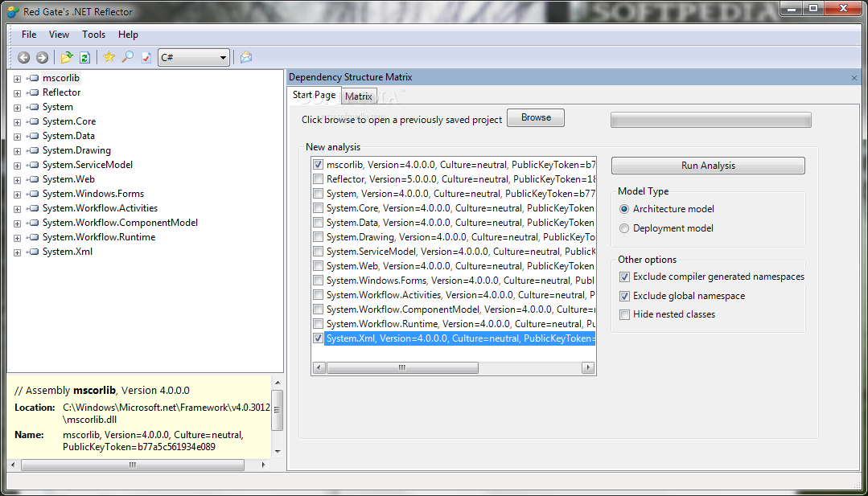This screenshot has width=868, height=496.
Task: Expand the System.Data tree node
Action: (17, 137)
